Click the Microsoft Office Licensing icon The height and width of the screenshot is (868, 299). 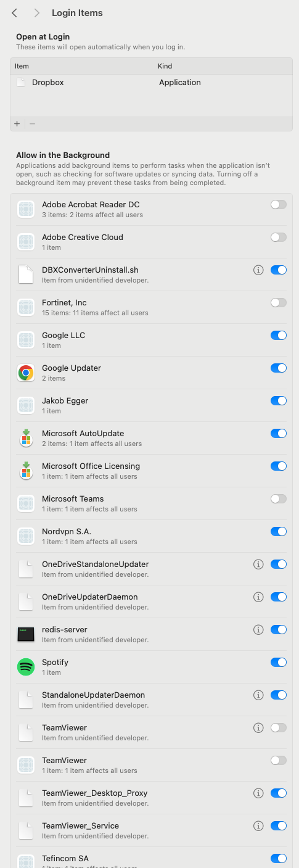point(26,471)
